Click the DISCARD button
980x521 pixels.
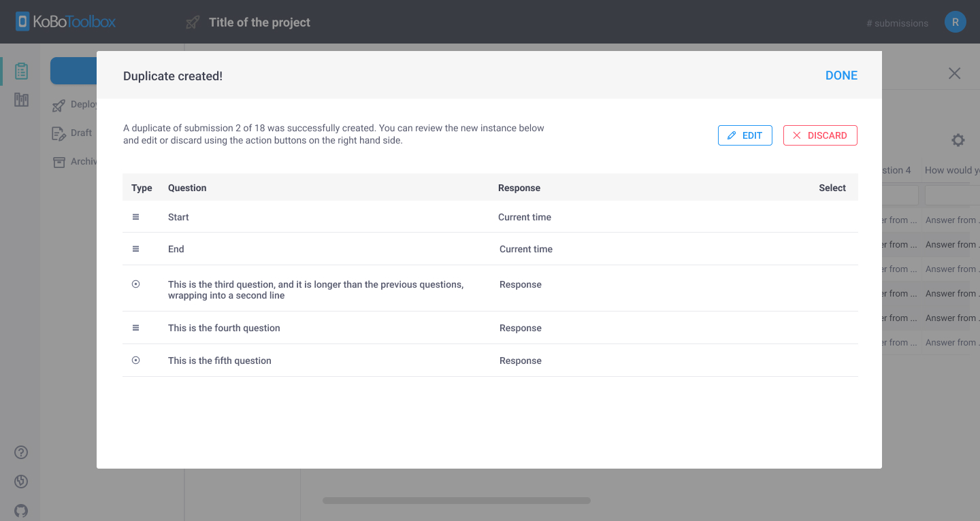(x=820, y=135)
